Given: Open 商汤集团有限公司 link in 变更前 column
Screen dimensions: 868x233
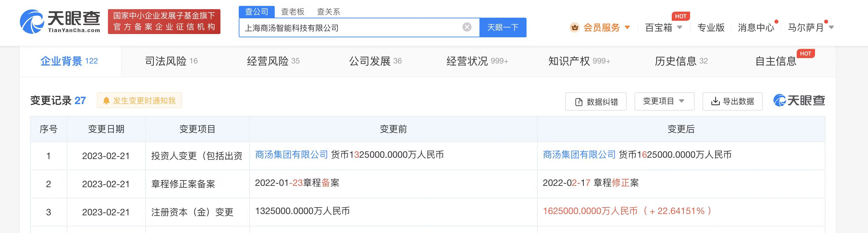Looking at the screenshot, I should [x=291, y=155].
